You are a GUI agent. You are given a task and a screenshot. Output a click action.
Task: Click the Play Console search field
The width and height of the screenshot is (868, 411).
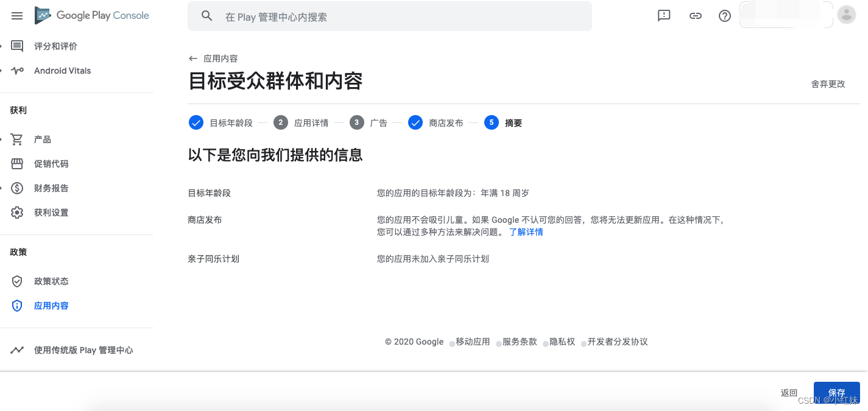click(390, 16)
